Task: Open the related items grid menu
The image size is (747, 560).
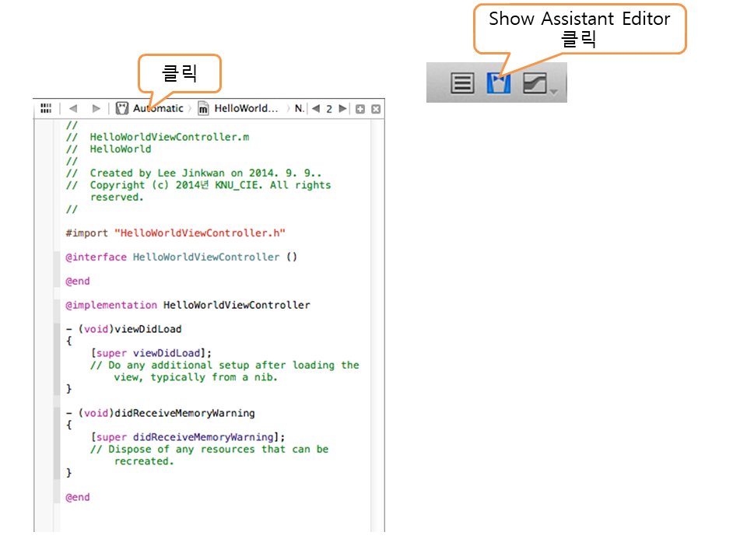Action: click(46, 109)
